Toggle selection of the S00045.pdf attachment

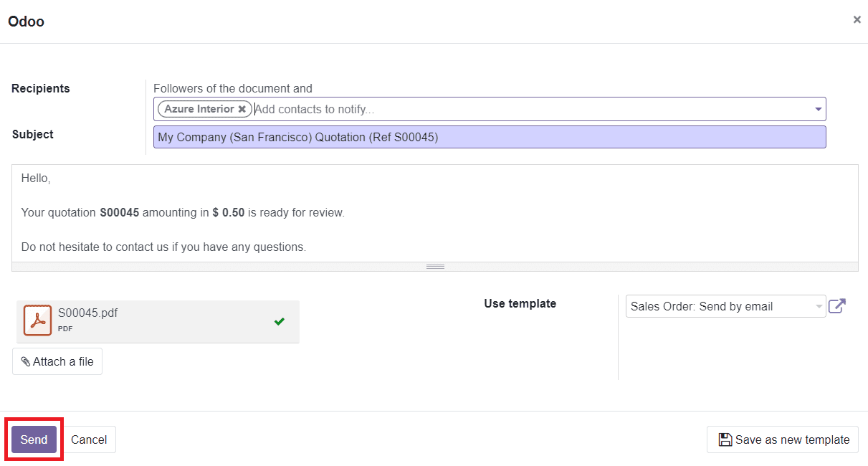coord(143,321)
